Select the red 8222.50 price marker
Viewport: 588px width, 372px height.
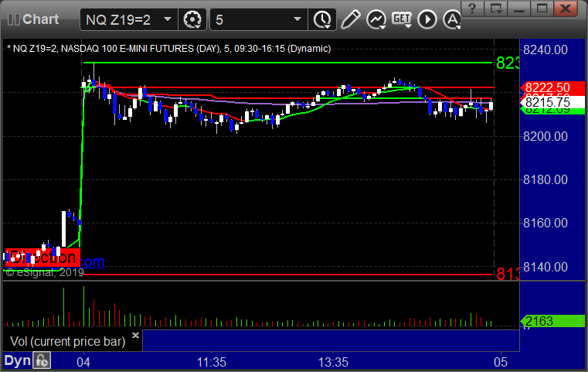point(552,87)
